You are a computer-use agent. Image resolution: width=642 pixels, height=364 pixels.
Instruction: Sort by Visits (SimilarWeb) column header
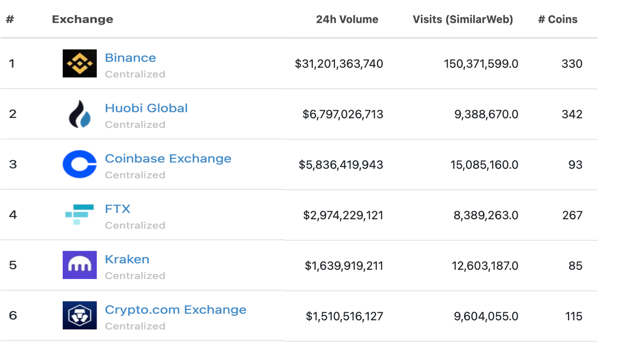point(463,20)
